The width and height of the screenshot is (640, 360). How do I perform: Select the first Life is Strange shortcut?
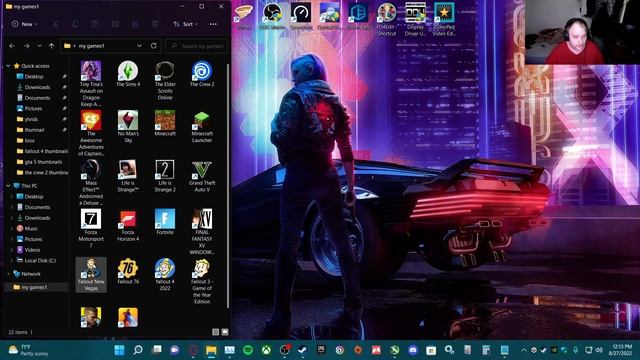(x=128, y=176)
